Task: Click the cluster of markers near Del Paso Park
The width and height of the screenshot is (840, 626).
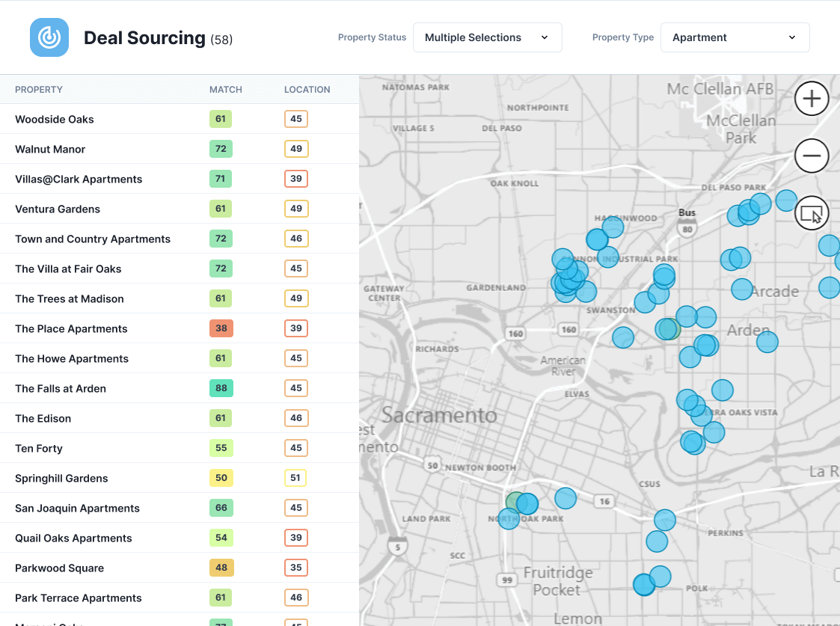Action: (x=748, y=211)
